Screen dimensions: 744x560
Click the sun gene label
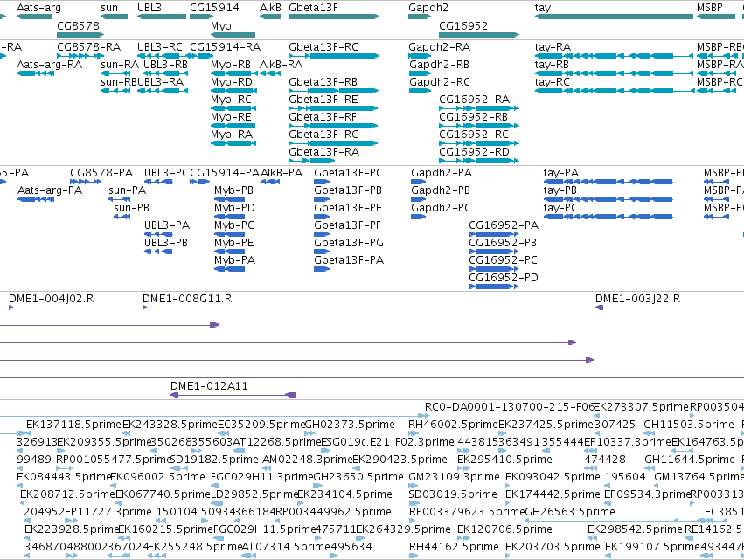[x=109, y=8]
